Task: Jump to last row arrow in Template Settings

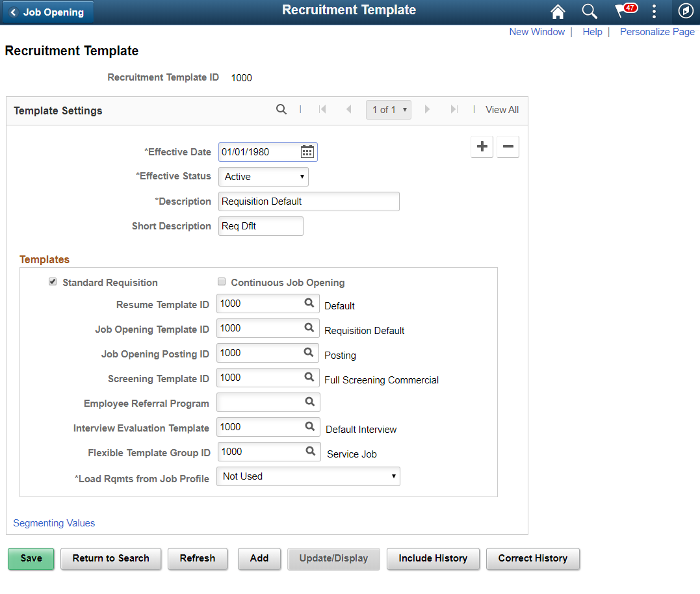Action: pos(454,109)
